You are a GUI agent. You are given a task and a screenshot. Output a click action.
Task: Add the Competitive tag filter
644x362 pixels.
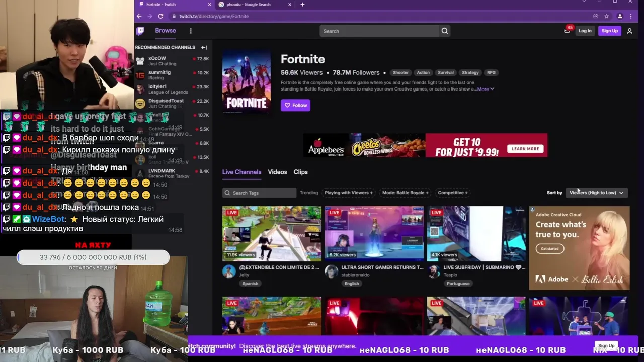[x=452, y=193]
